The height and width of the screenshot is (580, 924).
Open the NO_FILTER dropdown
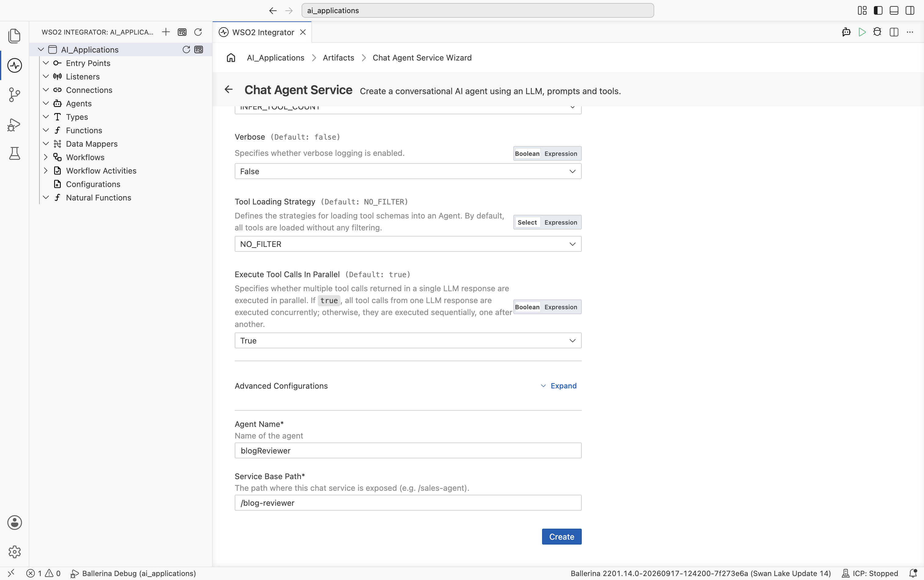point(408,244)
